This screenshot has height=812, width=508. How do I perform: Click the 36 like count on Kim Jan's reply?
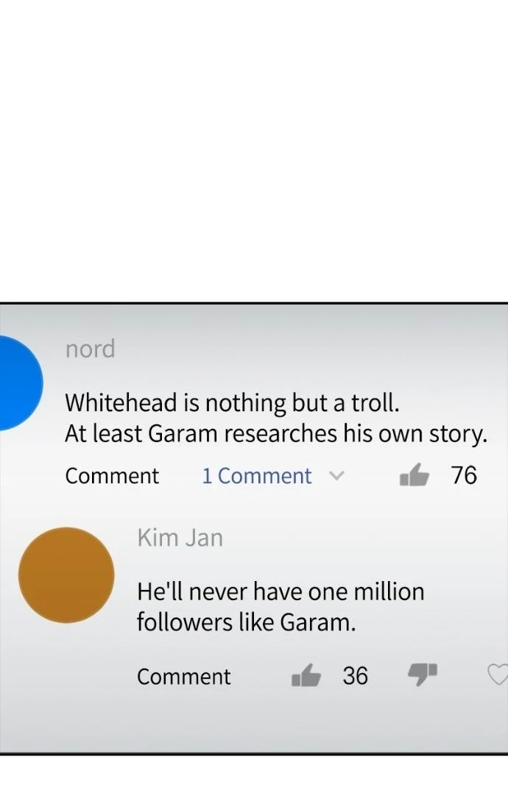coord(355,675)
